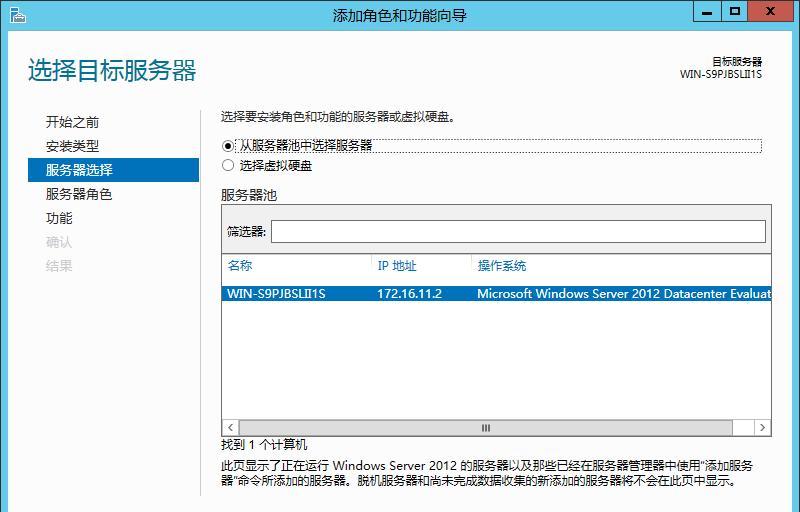Click the 172.16.11.2 IP address cell
This screenshot has height=512, width=800.
[409, 294]
